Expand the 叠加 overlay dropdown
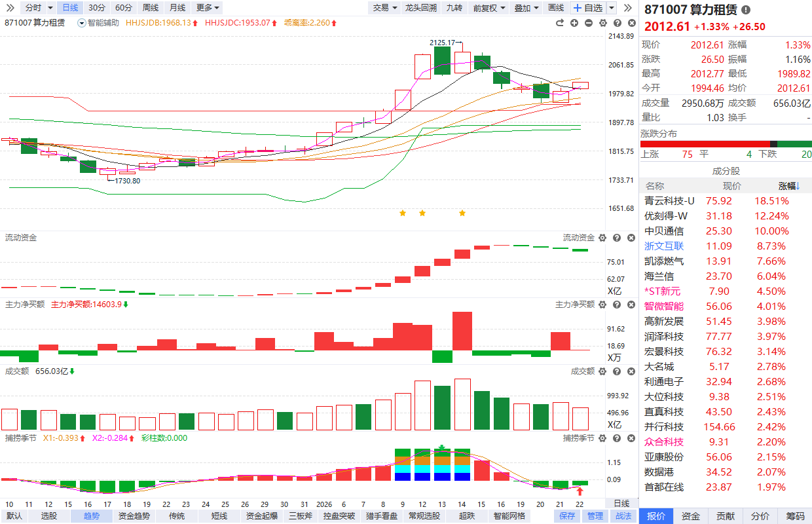 point(526,8)
